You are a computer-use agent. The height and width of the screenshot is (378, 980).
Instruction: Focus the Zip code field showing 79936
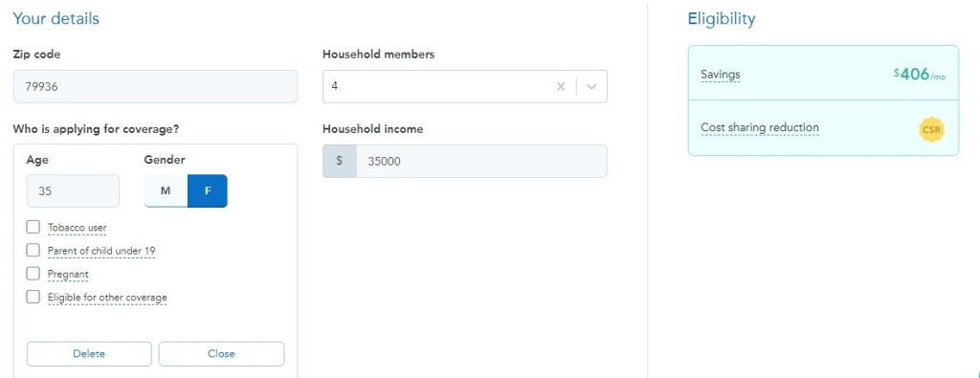155,86
